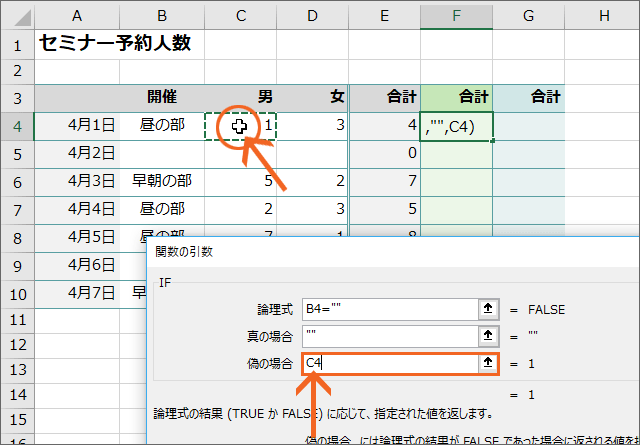The width and height of the screenshot is (640, 445).
Task: Focus the 論理式 input field
Action: (x=391, y=309)
